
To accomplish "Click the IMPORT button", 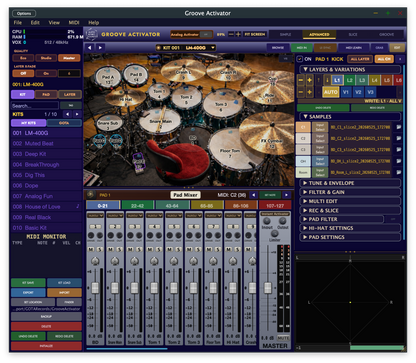I will (x=64, y=293).
